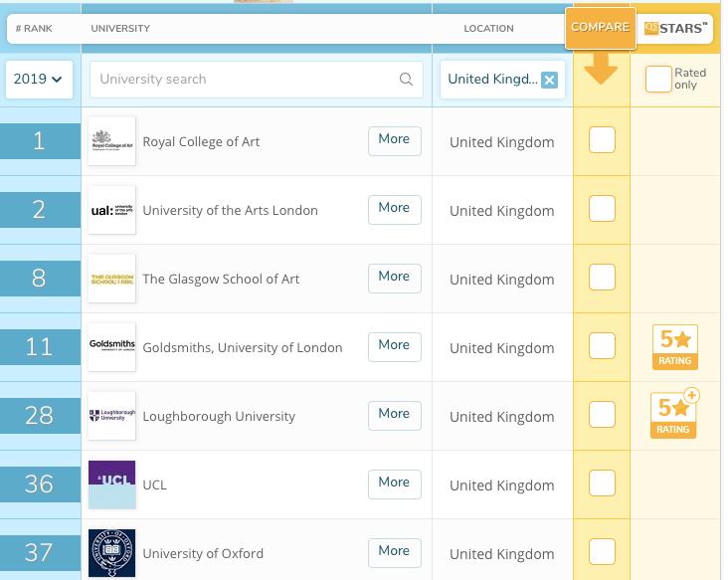
Task: Focus the University search field
Action: click(x=244, y=80)
